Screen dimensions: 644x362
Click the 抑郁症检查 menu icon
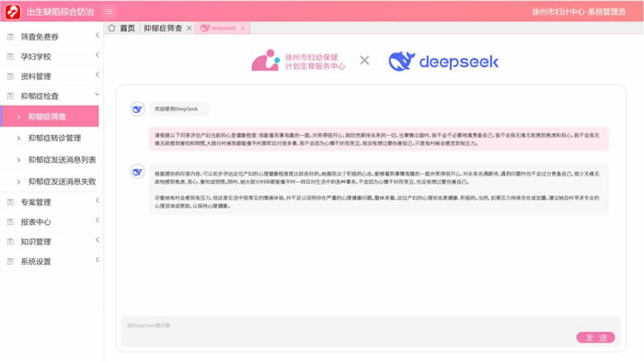tap(11, 96)
